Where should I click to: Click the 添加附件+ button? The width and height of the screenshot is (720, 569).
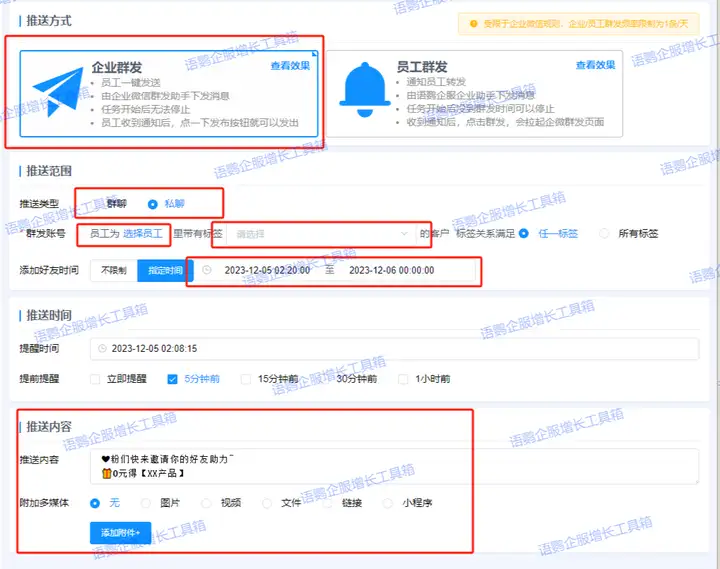coord(120,533)
